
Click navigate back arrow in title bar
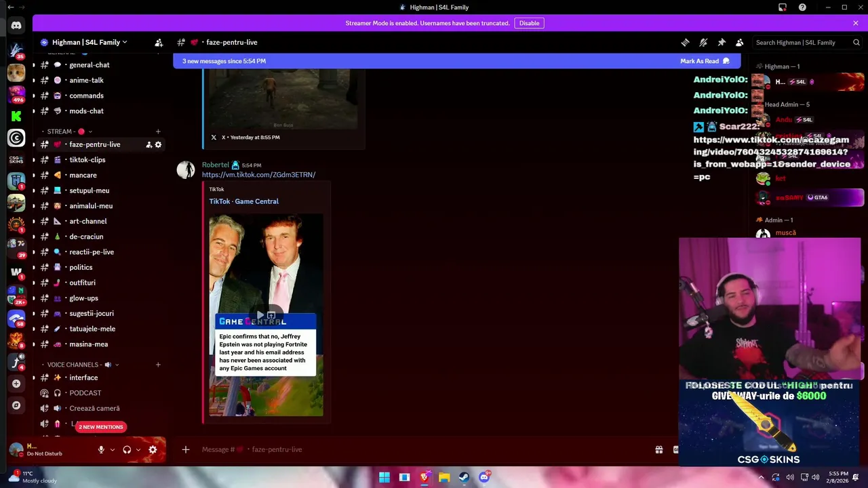(x=10, y=7)
